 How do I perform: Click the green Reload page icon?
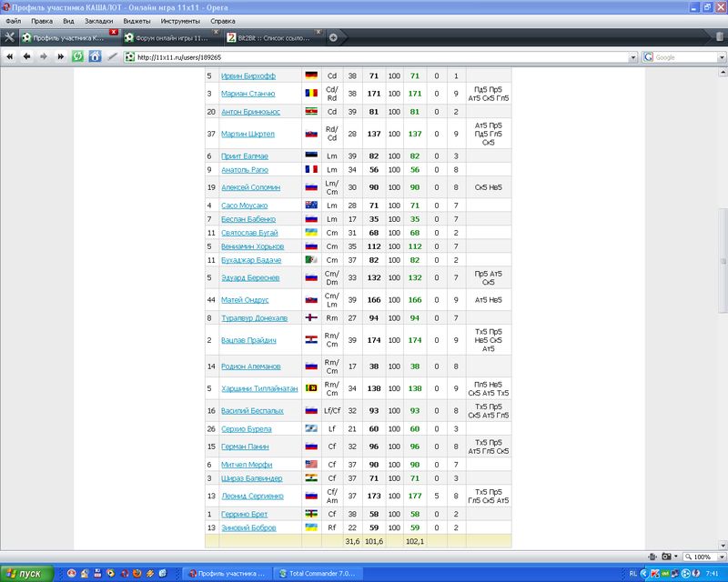(78, 56)
